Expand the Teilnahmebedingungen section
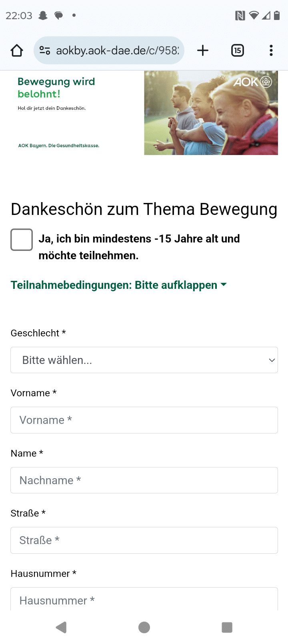288x644 pixels. pos(118,285)
